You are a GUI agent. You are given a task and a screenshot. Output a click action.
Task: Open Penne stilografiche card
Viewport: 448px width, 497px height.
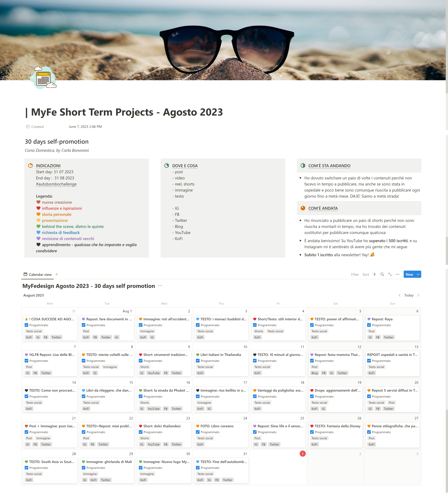[x=392, y=435]
